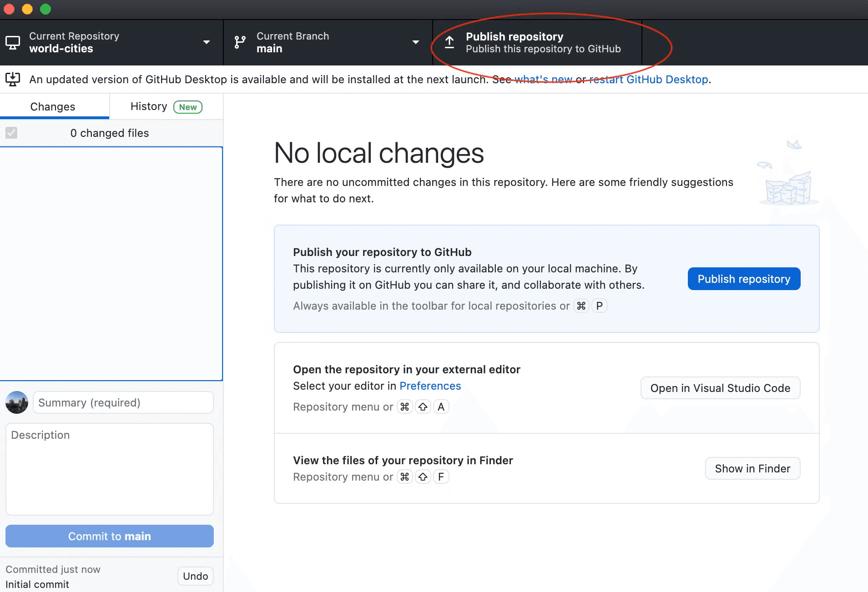Click the restart GitHub Desktop link
The image size is (868, 592).
pos(649,79)
